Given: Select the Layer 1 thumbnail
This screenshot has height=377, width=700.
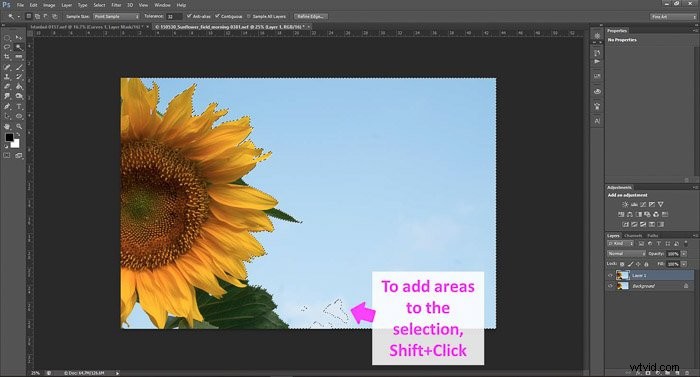Looking at the screenshot, I should (623, 276).
